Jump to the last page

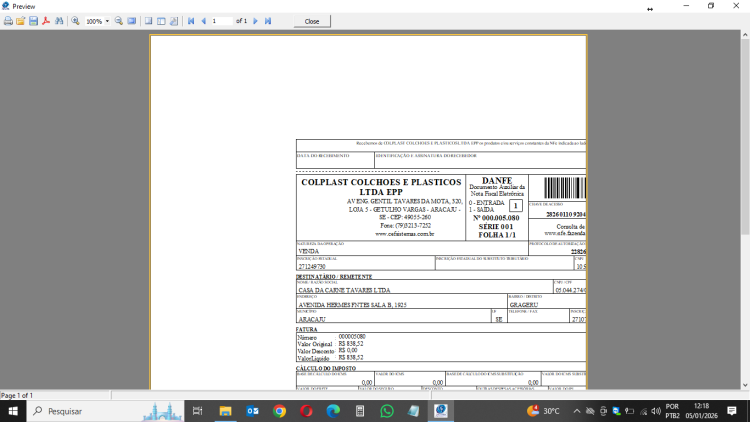268,21
